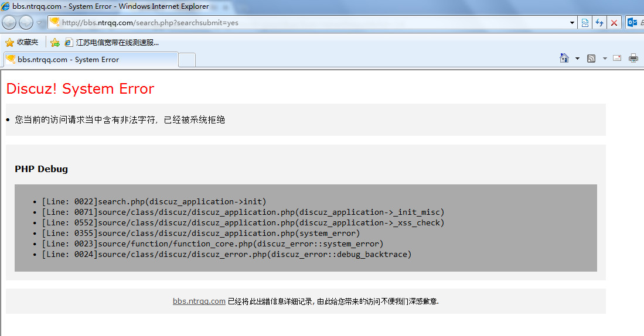Click the Read Mail icon

tap(617, 59)
